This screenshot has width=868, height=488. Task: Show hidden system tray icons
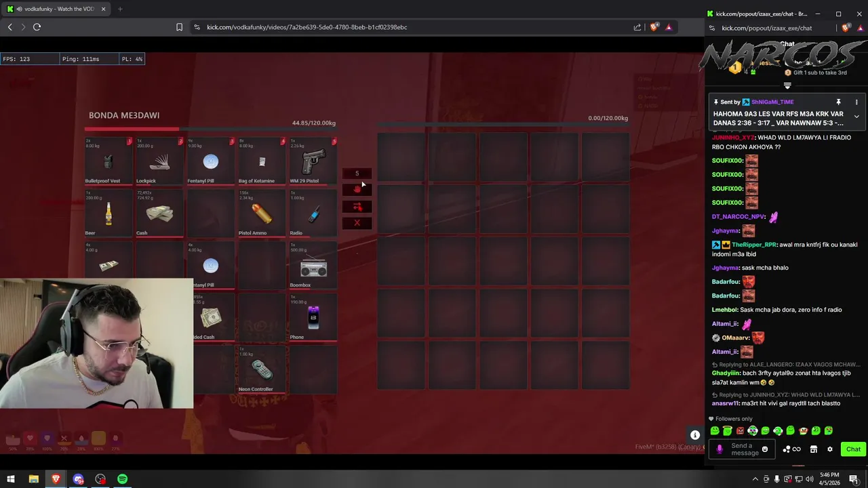click(755, 479)
